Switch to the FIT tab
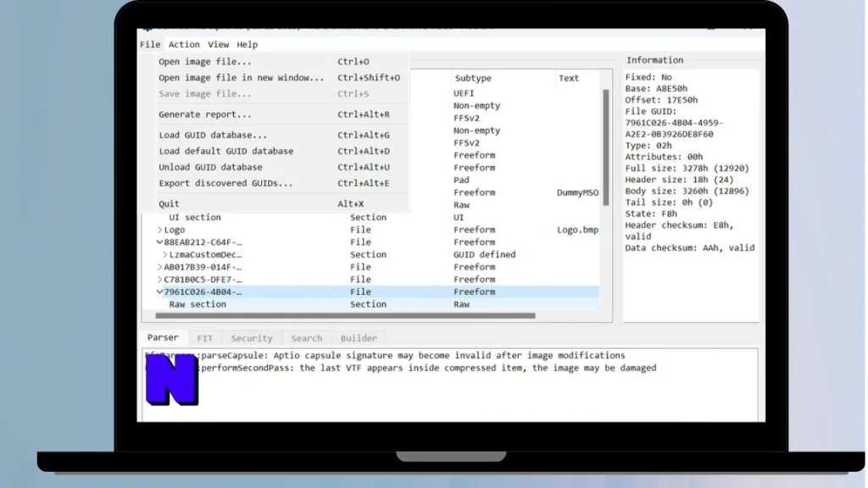Viewport: 868px width, 488px height. point(205,338)
